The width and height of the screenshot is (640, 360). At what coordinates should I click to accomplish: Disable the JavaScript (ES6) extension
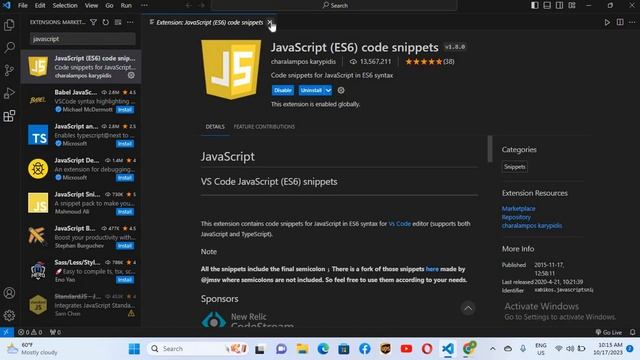pos(282,90)
